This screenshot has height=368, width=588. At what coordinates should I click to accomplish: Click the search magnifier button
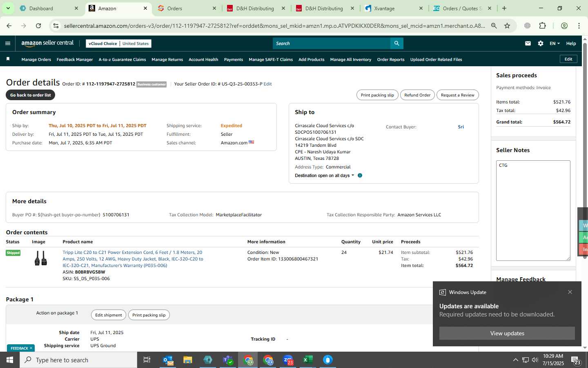(x=396, y=43)
